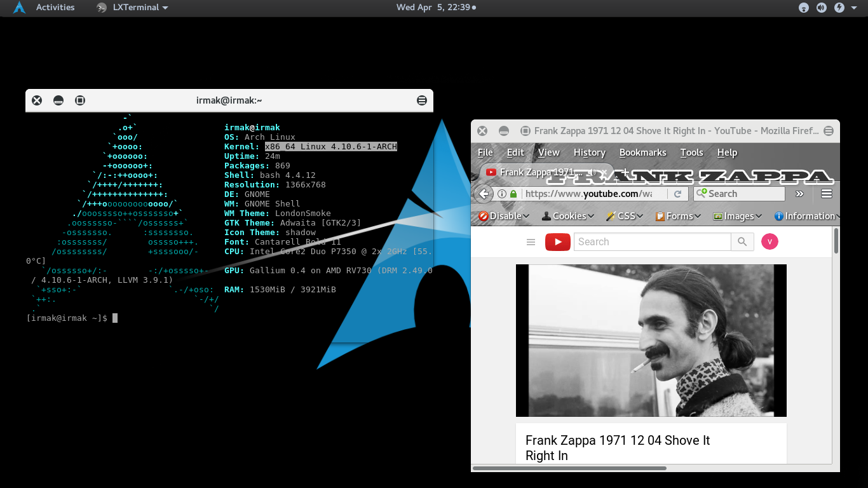Click the 'OS: Arch Linux' line

260,137
